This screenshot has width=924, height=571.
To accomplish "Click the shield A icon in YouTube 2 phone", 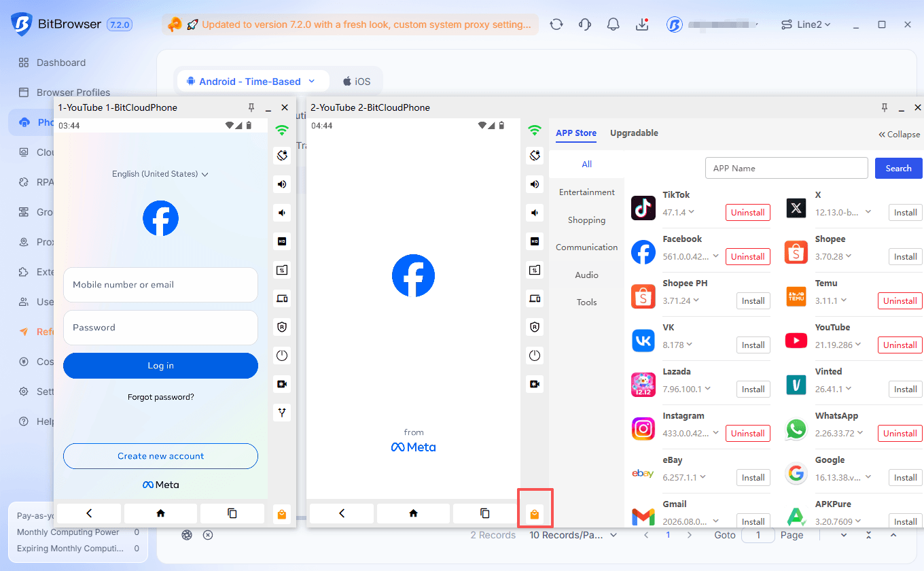I will (x=535, y=327).
